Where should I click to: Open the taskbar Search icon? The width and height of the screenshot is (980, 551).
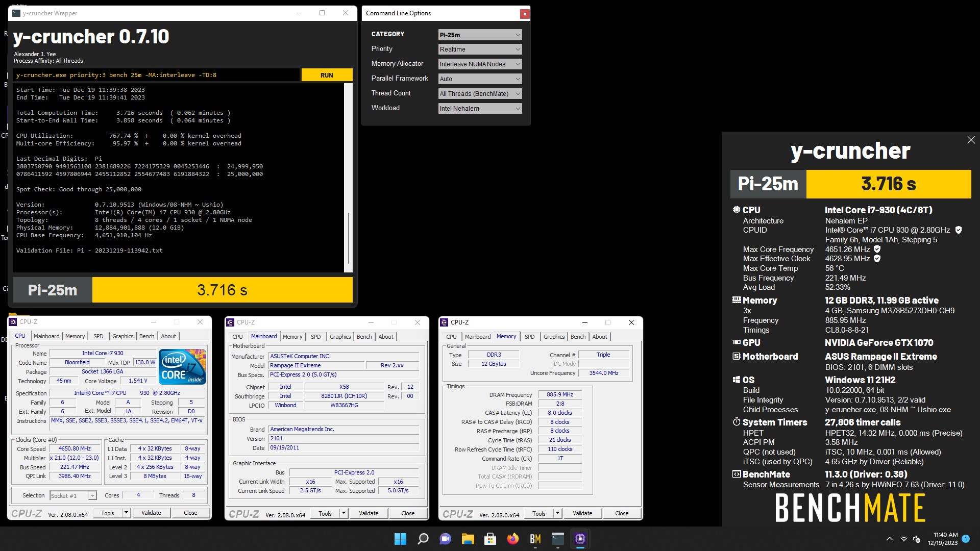(423, 539)
